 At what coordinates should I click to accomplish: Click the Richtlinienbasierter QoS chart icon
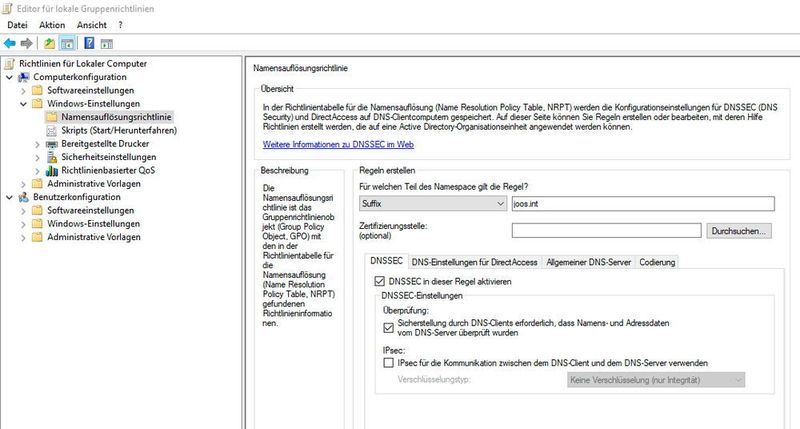coord(52,170)
